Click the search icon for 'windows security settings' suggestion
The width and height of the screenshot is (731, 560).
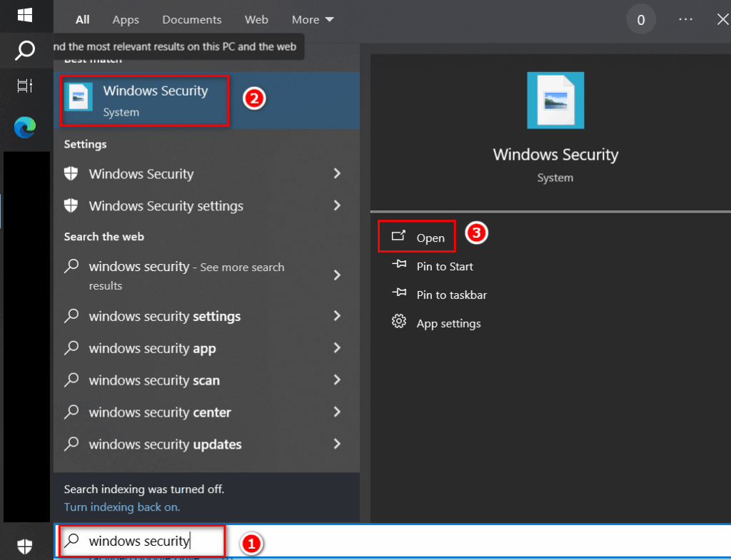pyautogui.click(x=71, y=315)
